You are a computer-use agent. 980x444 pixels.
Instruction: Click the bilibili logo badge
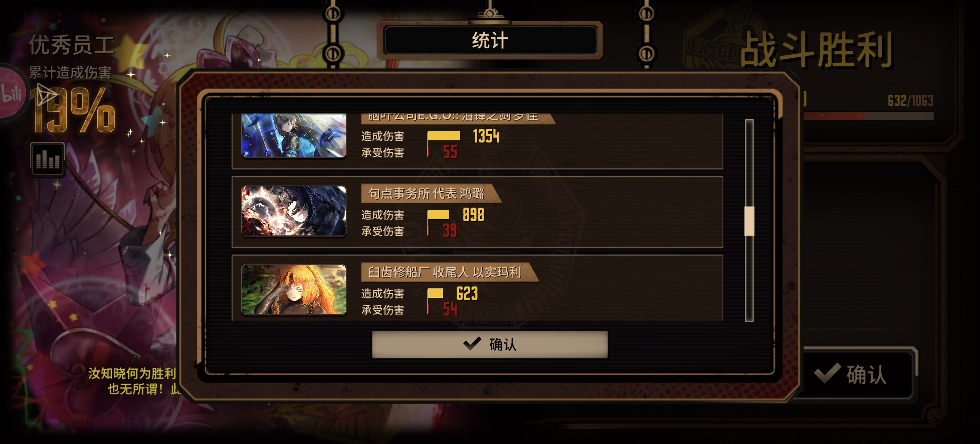11,93
